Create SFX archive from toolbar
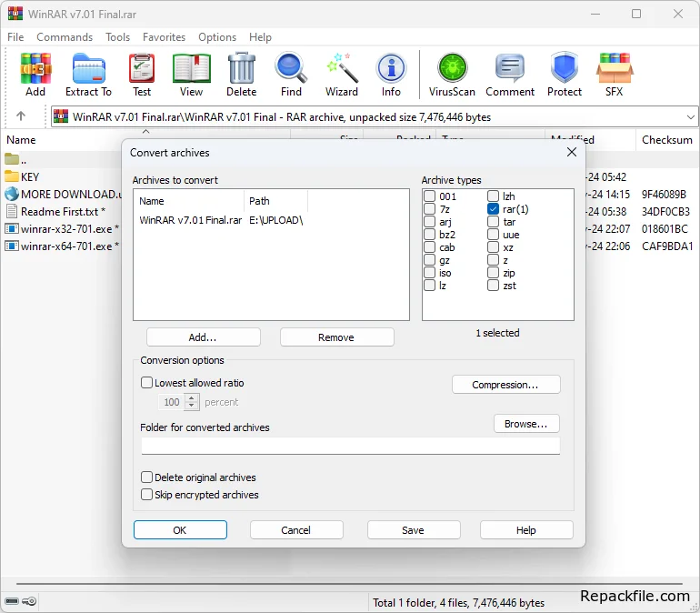Screen dimensions: 700x613 click(x=615, y=74)
